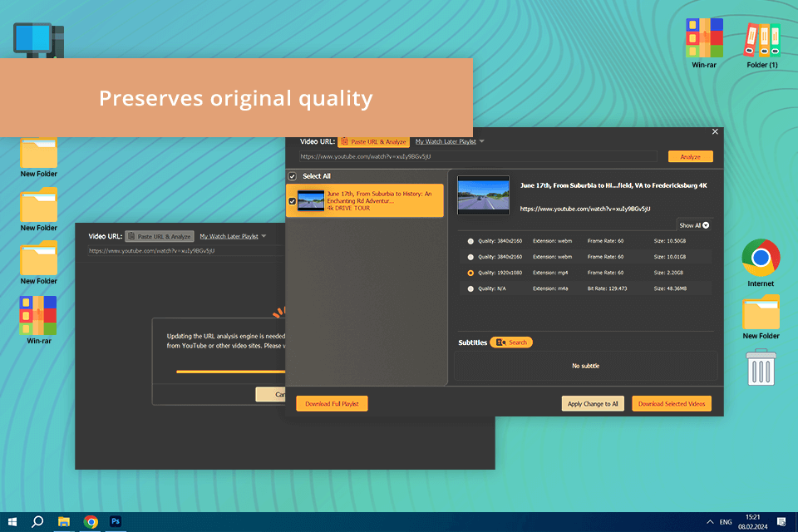
Task: Click the No subtitle text area
Action: click(x=585, y=366)
